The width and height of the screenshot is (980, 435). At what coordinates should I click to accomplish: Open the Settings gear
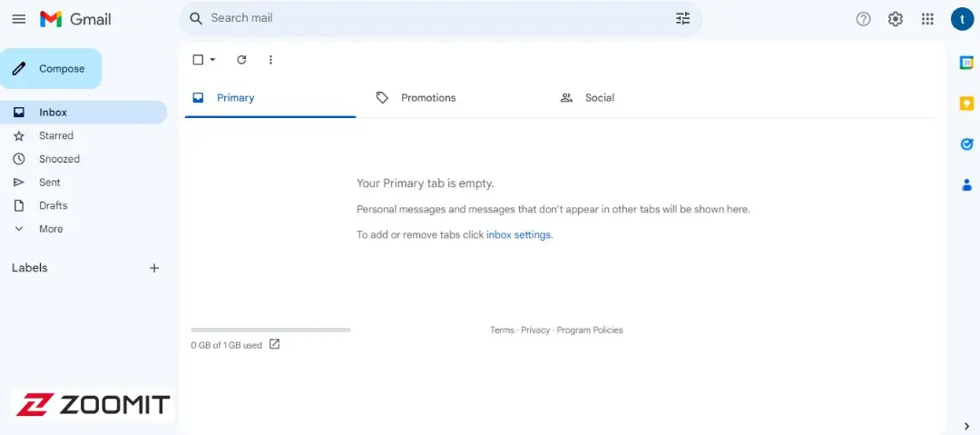coord(895,19)
